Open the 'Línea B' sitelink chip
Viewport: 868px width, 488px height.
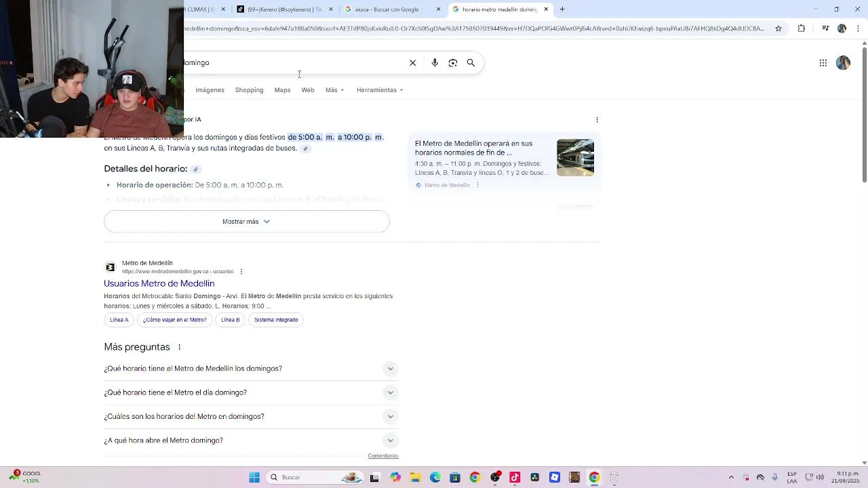click(231, 320)
